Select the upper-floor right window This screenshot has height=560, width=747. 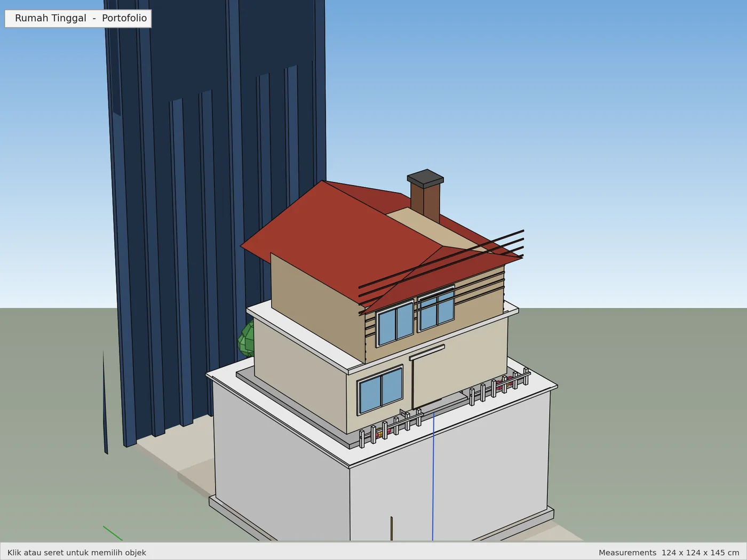coord(436,309)
